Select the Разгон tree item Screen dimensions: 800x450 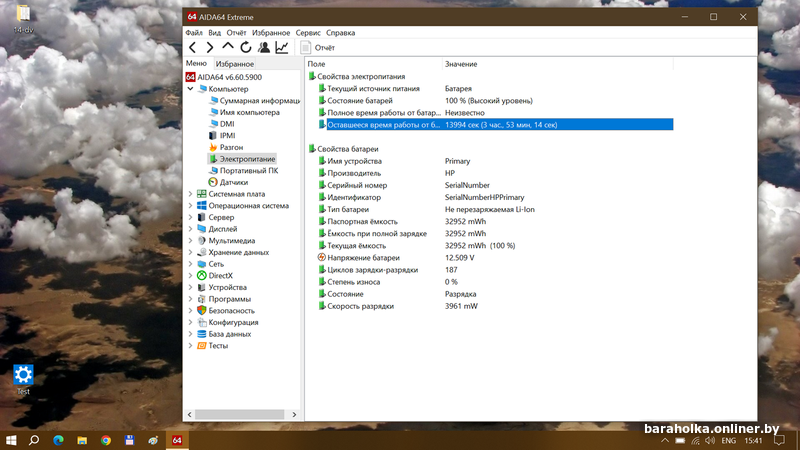(x=231, y=147)
